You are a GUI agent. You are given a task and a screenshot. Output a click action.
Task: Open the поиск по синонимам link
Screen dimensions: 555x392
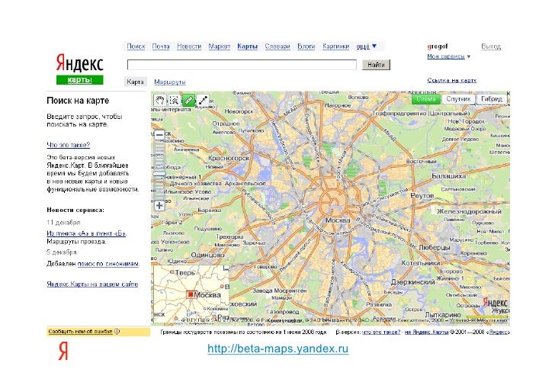click(108, 264)
